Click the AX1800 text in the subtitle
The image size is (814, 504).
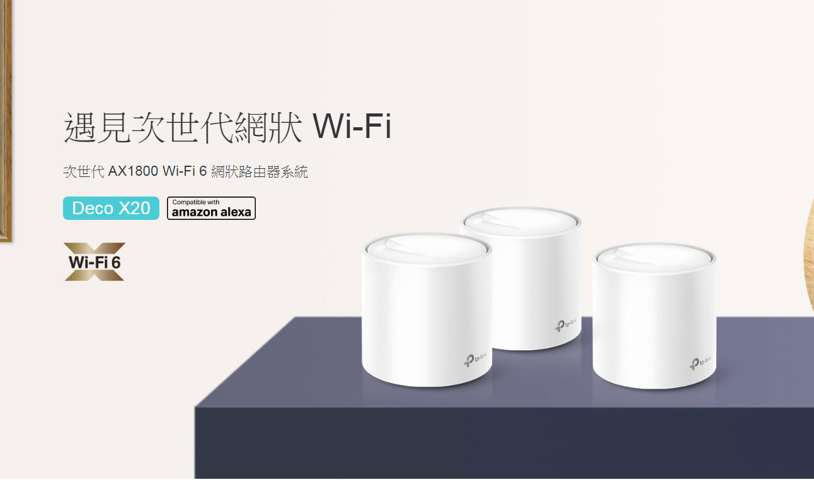click(133, 171)
